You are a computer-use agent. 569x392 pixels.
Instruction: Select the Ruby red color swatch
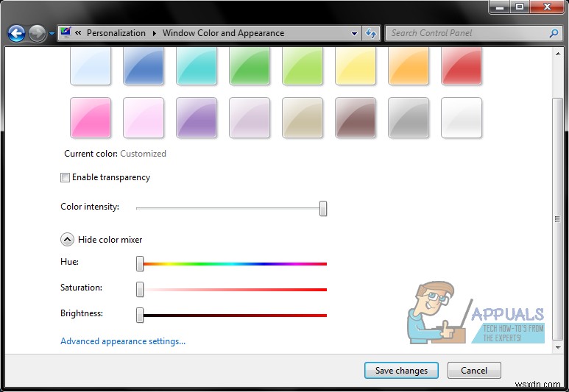462,65
